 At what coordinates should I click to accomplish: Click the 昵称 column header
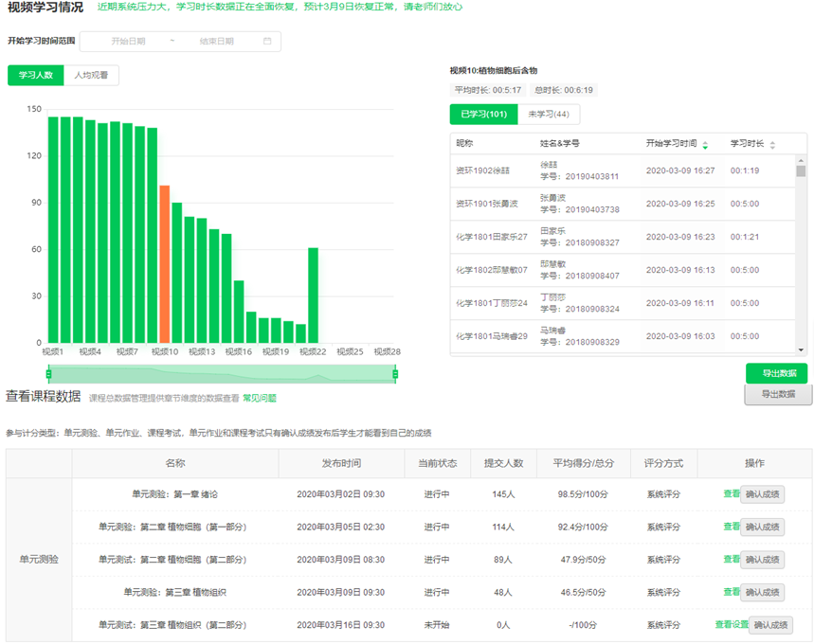(464, 143)
